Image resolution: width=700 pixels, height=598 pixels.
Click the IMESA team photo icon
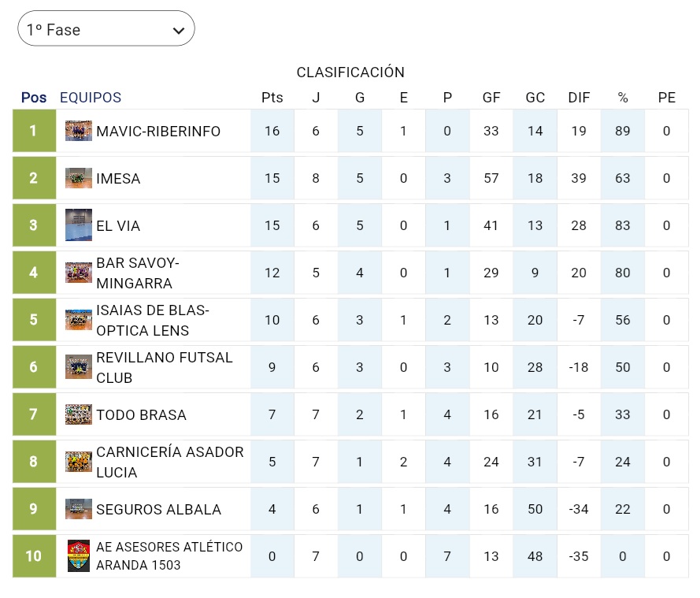[79, 178]
